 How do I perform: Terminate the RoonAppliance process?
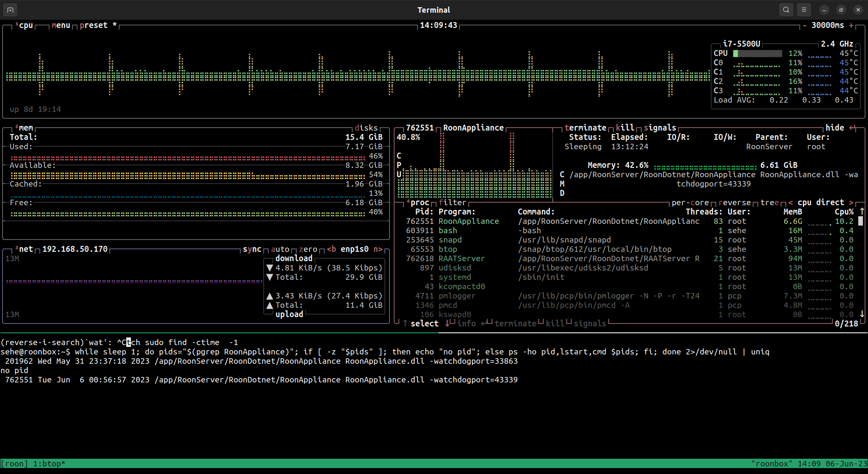[x=585, y=128]
